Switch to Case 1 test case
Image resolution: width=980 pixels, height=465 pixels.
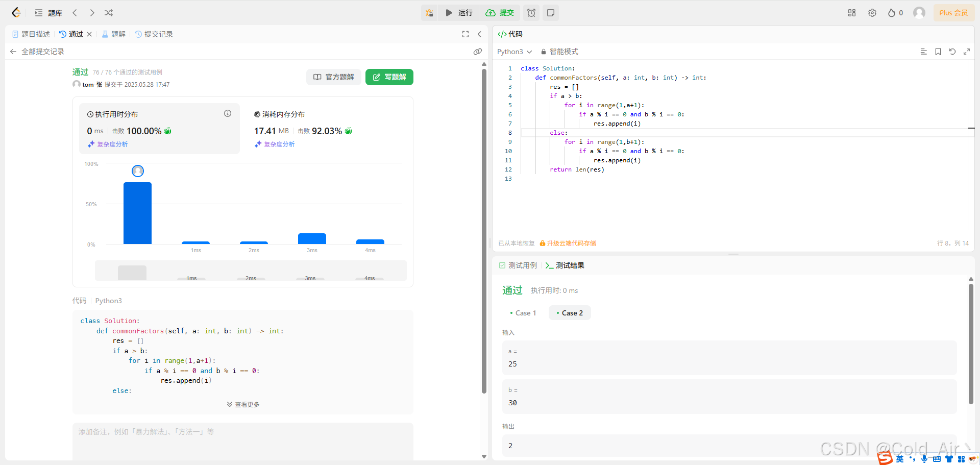point(523,313)
